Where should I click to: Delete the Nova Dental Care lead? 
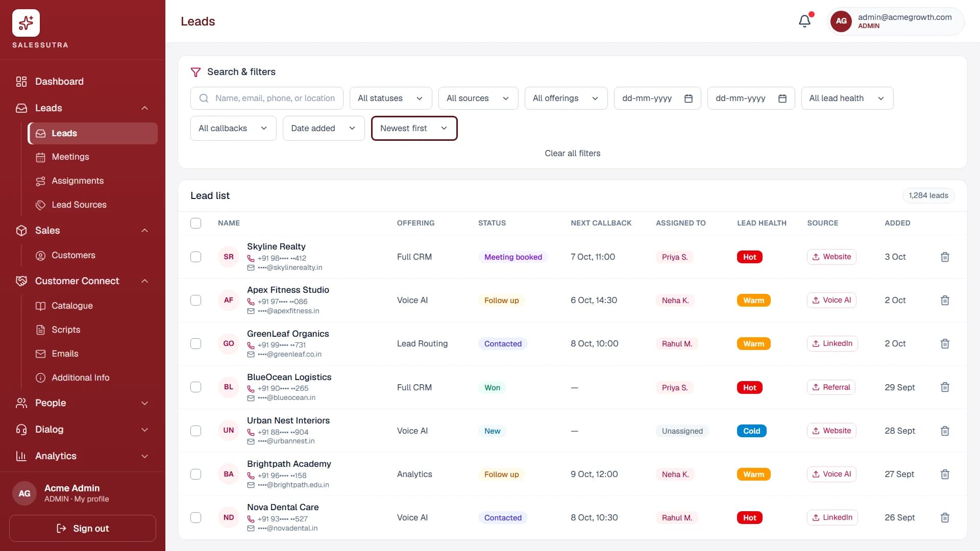945,518
